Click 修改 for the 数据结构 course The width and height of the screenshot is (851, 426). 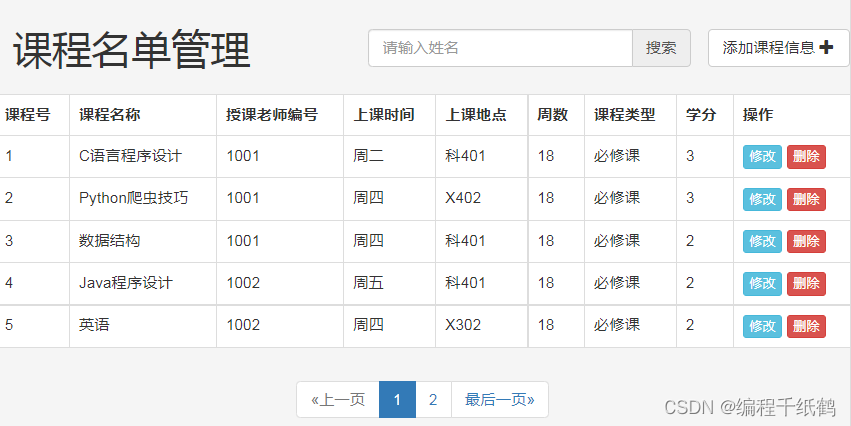[762, 241]
